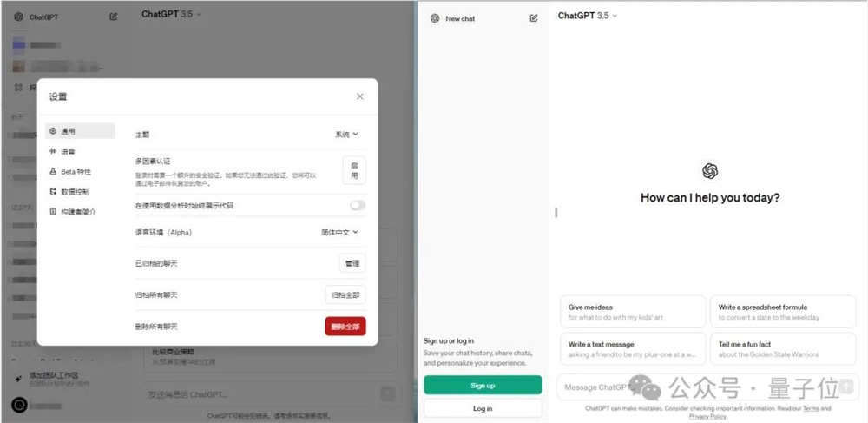Screen dimensions: 868x423
Task: Click the green Sign up button
Action: coord(483,386)
